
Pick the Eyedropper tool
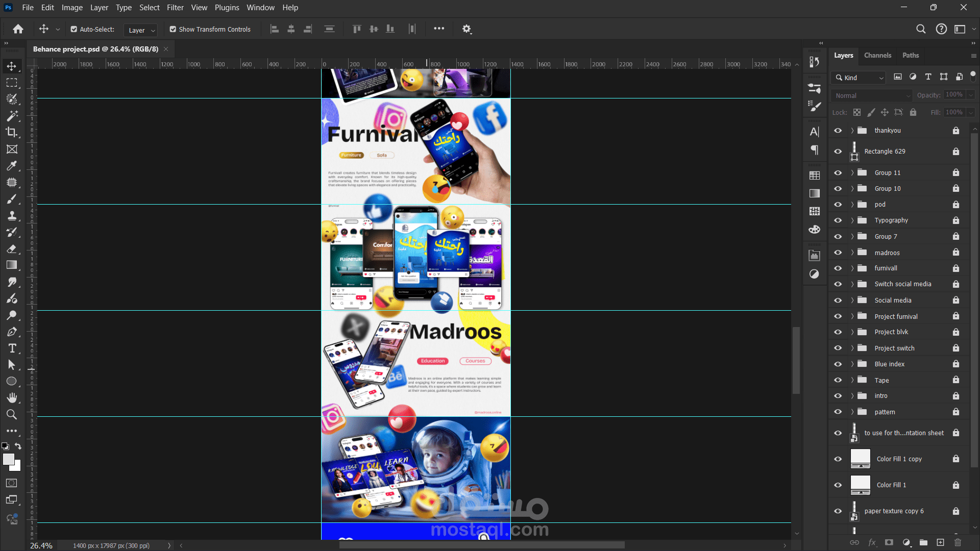(12, 166)
